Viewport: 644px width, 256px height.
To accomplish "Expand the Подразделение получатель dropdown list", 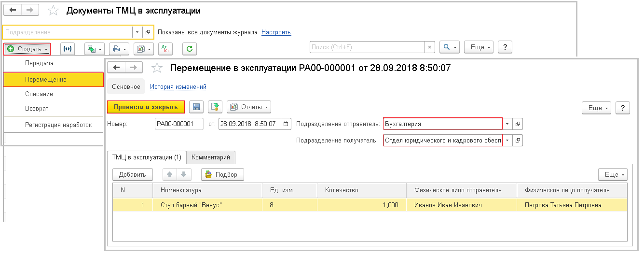I will point(507,141).
